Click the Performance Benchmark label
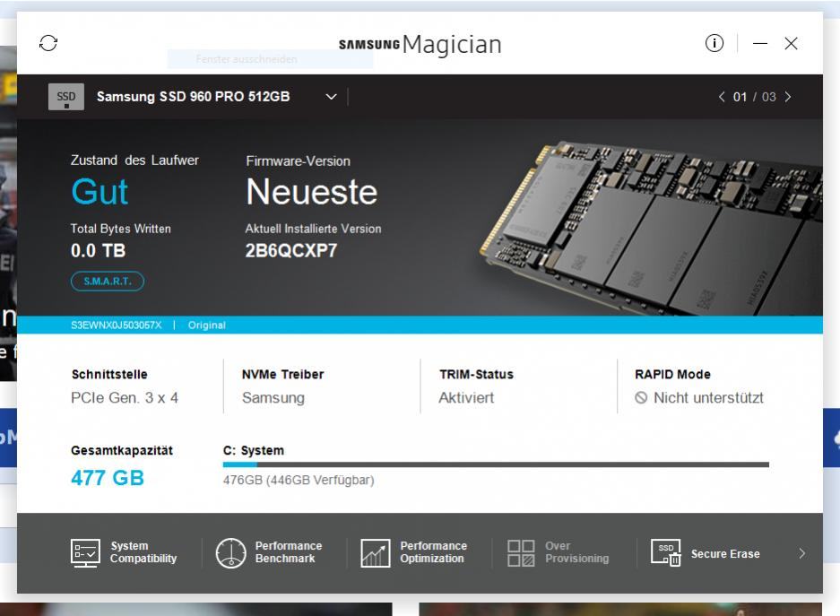The width and height of the screenshot is (840, 616). [x=288, y=552]
